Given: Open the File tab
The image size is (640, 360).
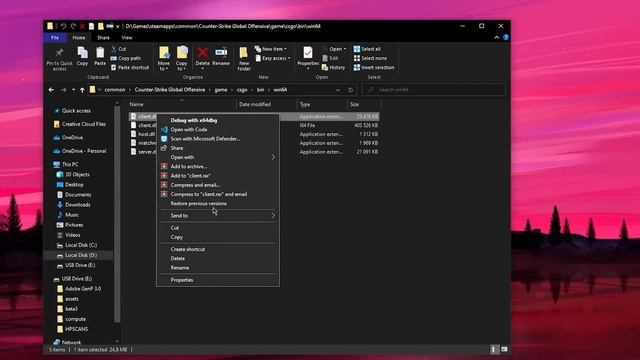Looking at the screenshot, I should point(55,38).
